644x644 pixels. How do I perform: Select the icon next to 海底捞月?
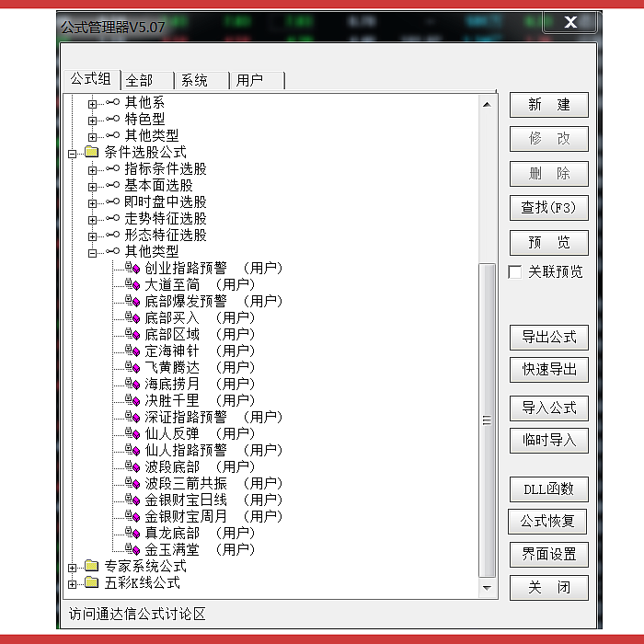click(x=132, y=385)
